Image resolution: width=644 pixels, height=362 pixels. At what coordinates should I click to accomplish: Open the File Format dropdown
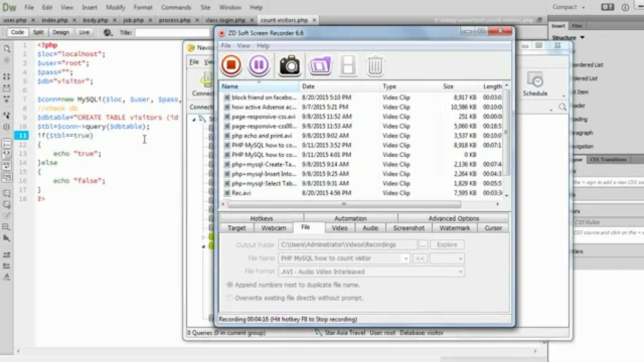pyautogui.click(x=460, y=272)
